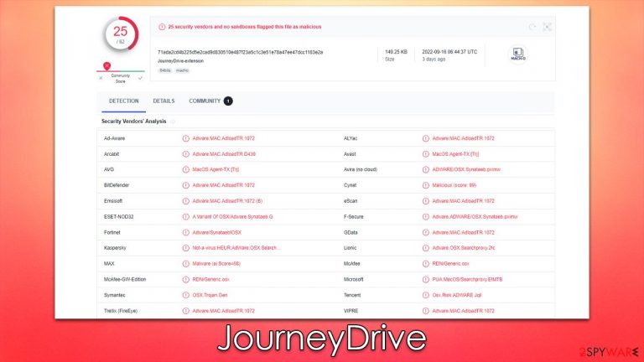This screenshot has width=644, height=362.
Task: Switch to the DETECTION tab
Action: [x=123, y=101]
